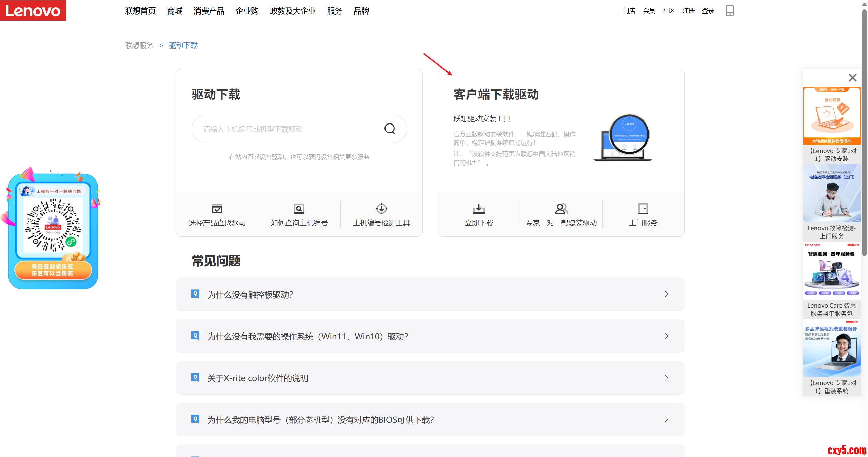Click the mobile phone icon in header
The width and height of the screenshot is (868, 457).
730,11
